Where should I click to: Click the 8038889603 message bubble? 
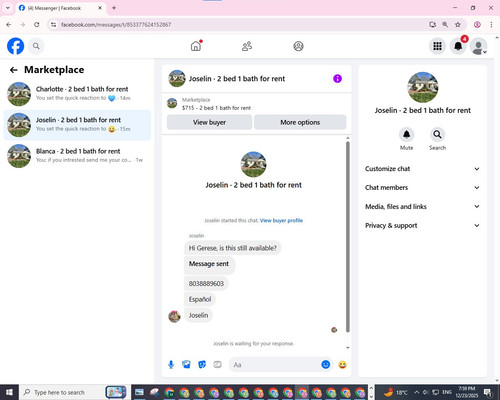tap(206, 284)
